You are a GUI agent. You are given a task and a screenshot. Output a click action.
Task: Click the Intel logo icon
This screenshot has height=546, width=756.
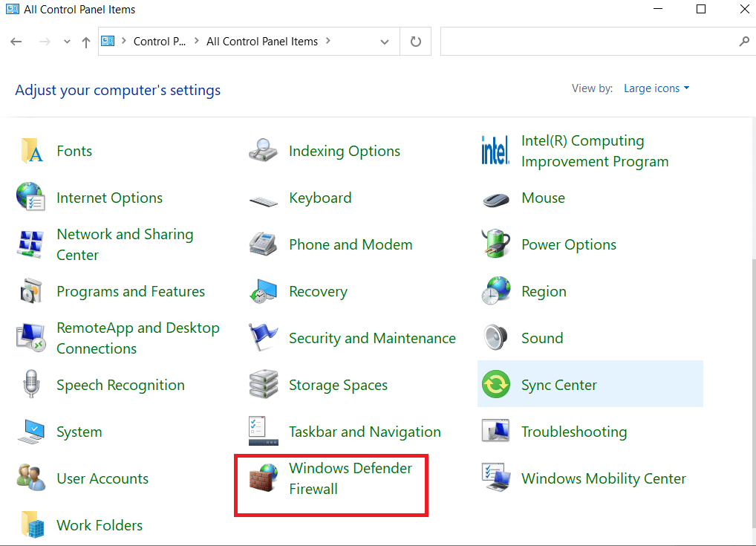[x=495, y=150]
